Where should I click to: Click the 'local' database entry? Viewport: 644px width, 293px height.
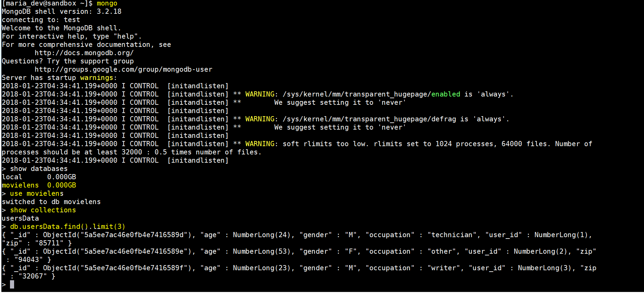12,177
